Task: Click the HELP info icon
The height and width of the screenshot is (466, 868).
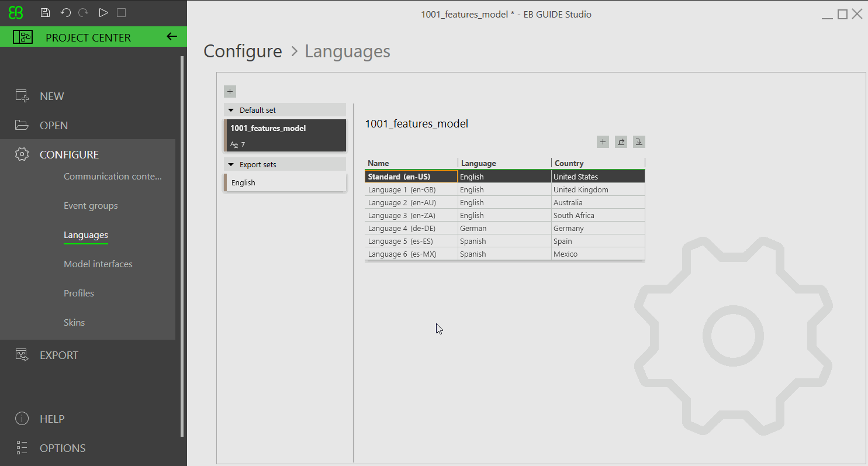Action: [x=22, y=419]
